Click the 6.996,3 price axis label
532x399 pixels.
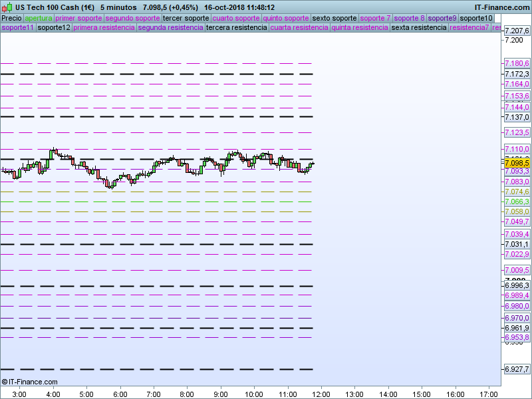tap(517, 285)
